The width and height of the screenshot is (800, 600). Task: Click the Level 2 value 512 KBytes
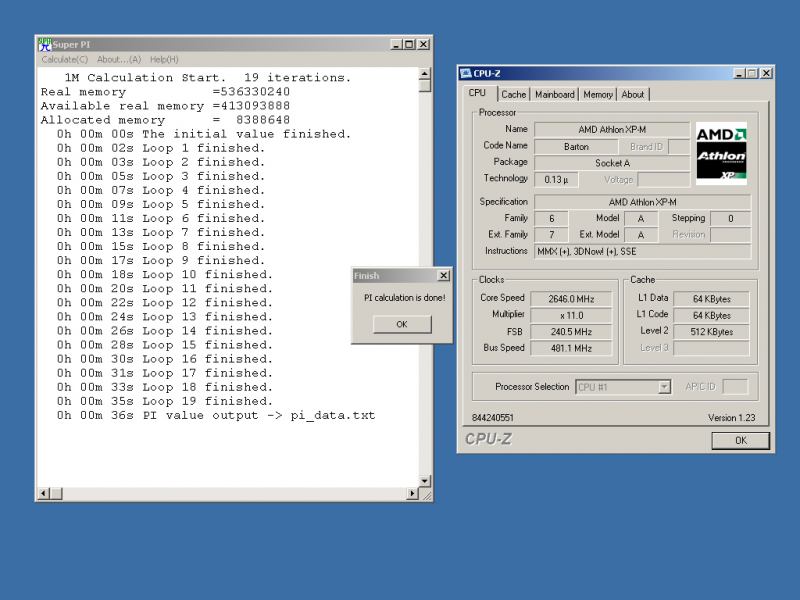(711, 332)
